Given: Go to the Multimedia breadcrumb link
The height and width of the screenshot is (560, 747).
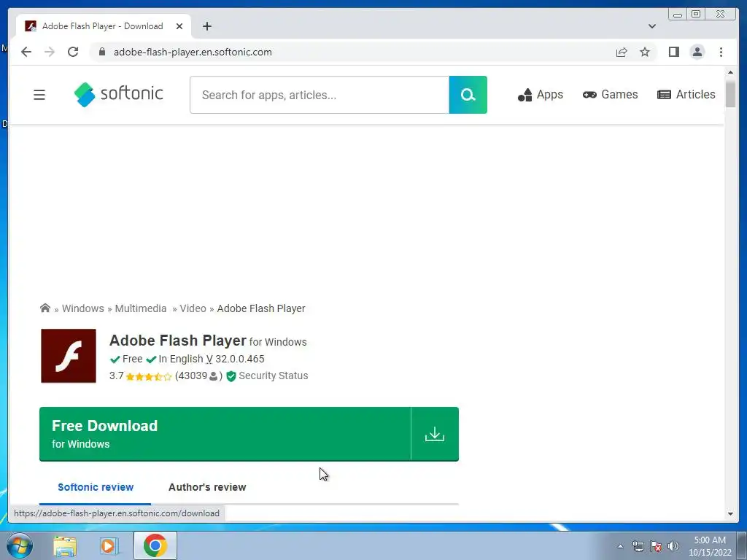Looking at the screenshot, I should click(141, 308).
